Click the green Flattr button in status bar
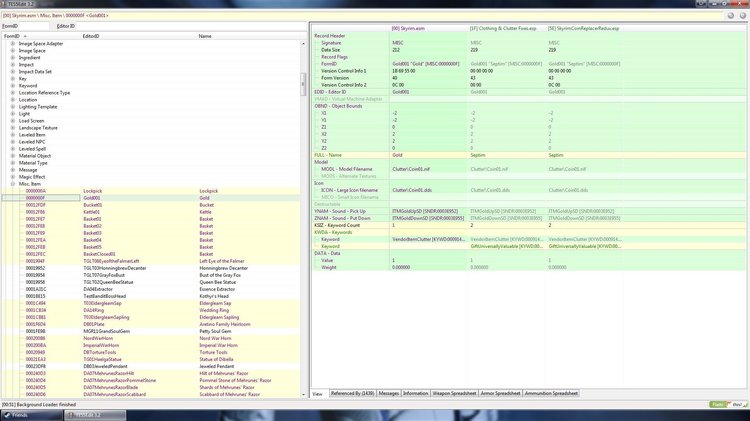The width and height of the screenshot is (750, 421). pyautogui.click(x=717, y=405)
